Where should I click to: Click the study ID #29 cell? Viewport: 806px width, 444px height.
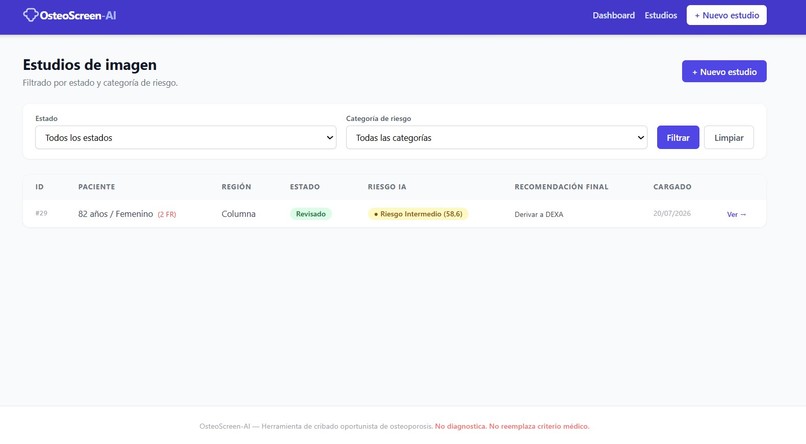coord(41,213)
